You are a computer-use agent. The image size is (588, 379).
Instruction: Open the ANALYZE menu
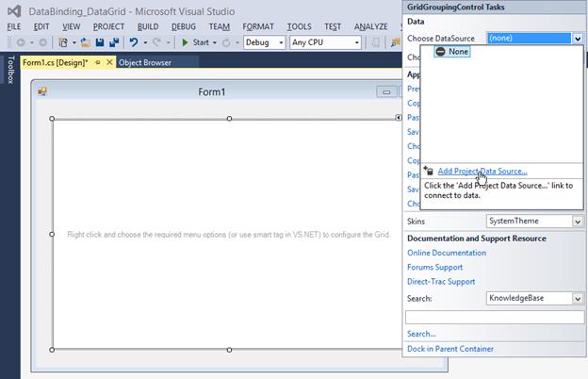[371, 26]
